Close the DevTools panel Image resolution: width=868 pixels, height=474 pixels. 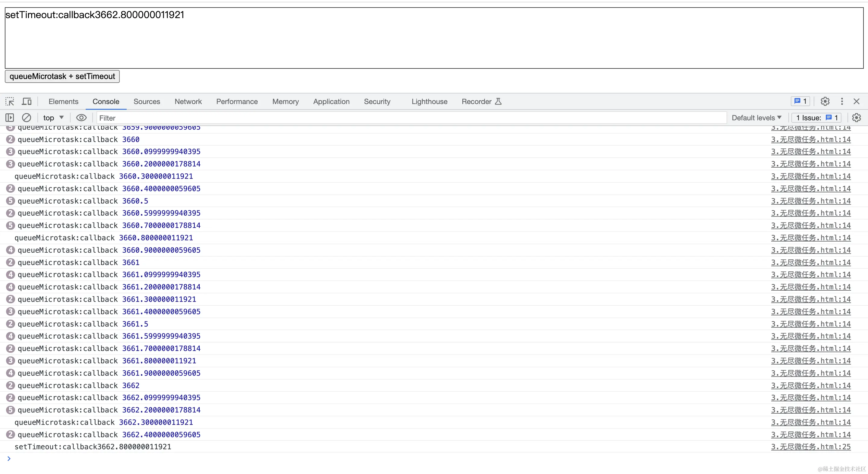pyautogui.click(x=856, y=101)
